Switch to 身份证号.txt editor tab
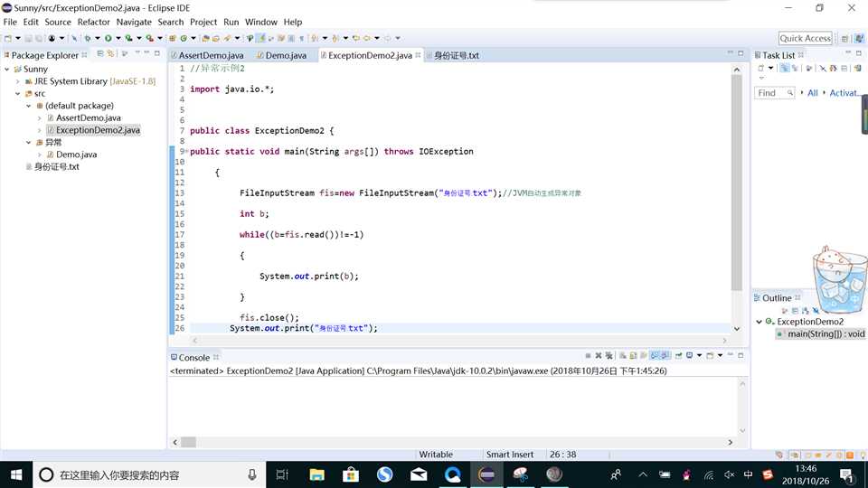The image size is (868, 488). (453, 55)
